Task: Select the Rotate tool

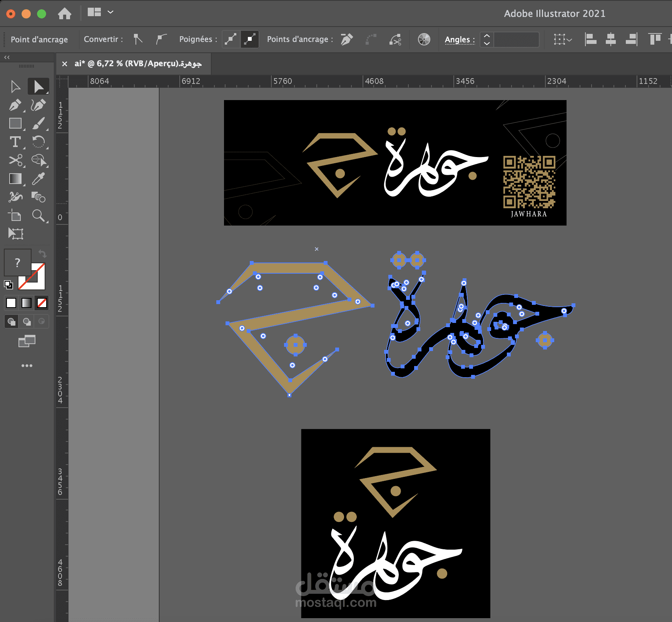Action: tap(38, 142)
